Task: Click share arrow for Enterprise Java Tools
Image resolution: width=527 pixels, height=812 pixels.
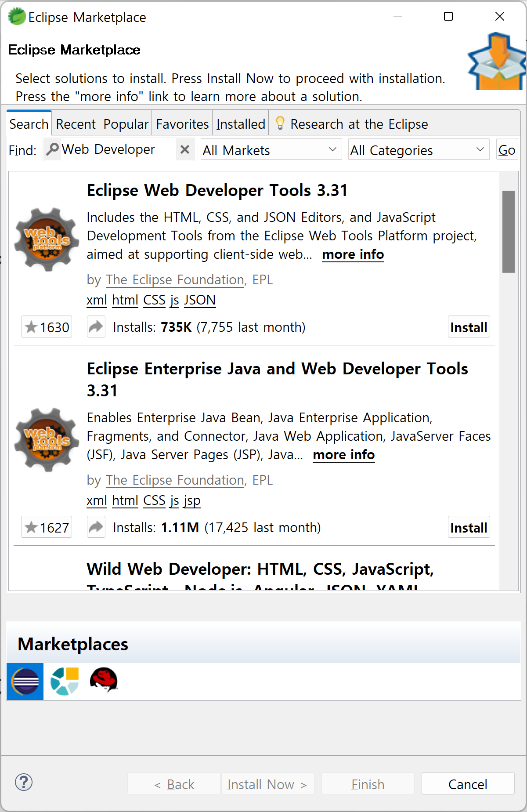Action: click(96, 527)
